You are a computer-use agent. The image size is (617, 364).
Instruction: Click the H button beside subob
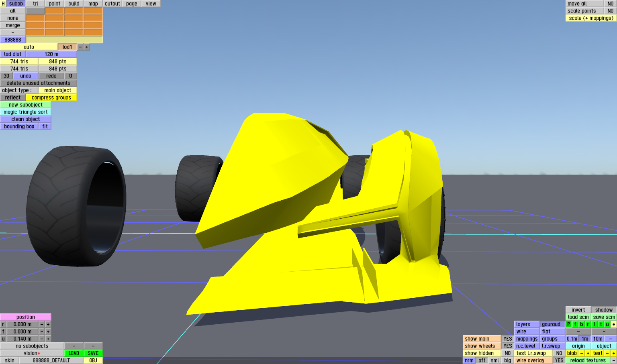3,4
